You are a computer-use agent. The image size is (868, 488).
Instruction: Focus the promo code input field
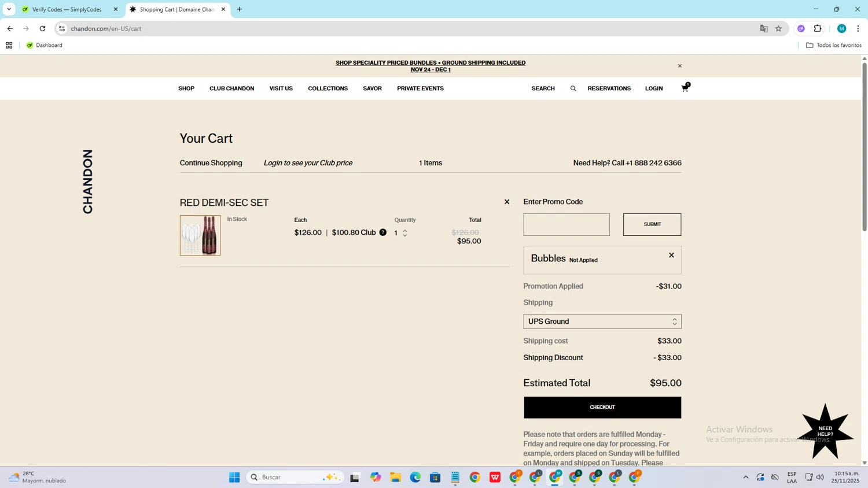[x=567, y=224]
